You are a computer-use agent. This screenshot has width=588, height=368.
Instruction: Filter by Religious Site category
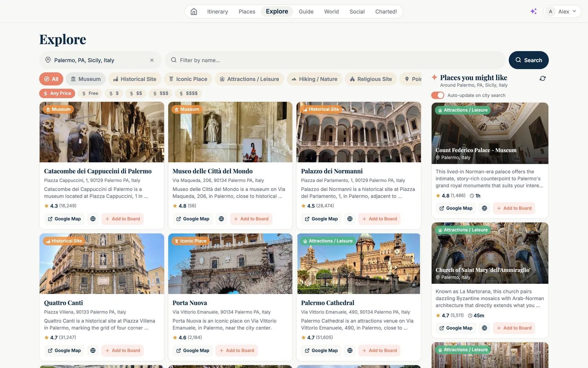(371, 79)
